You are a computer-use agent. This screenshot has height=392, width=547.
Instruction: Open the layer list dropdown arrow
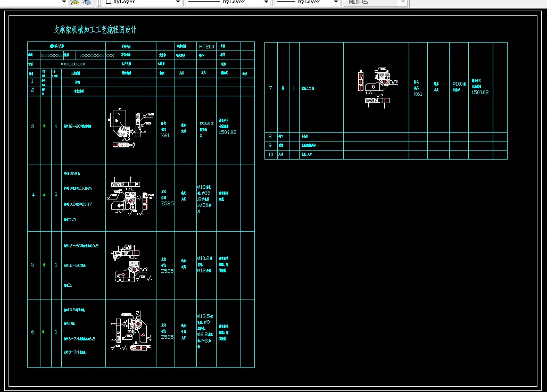[x=64, y=2]
